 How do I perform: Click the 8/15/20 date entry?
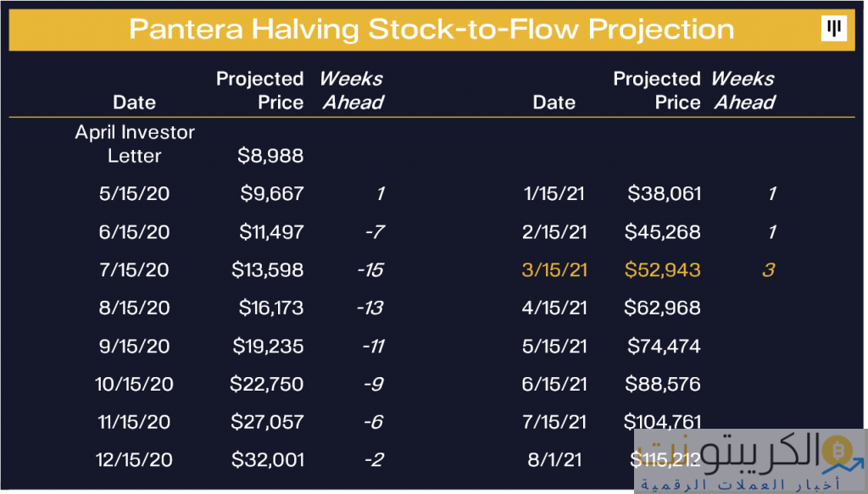[x=135, y=308]
